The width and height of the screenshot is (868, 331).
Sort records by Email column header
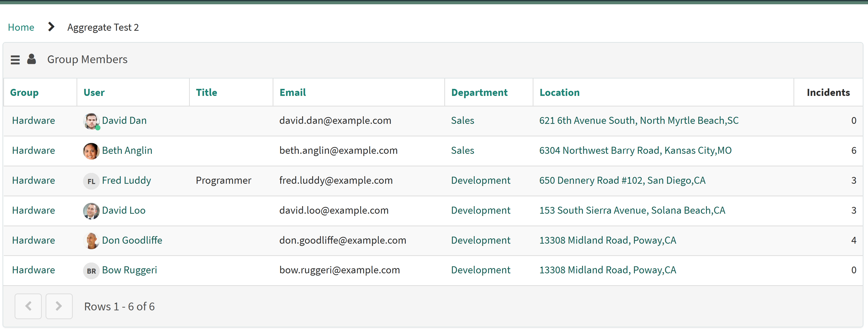[292, 92]
